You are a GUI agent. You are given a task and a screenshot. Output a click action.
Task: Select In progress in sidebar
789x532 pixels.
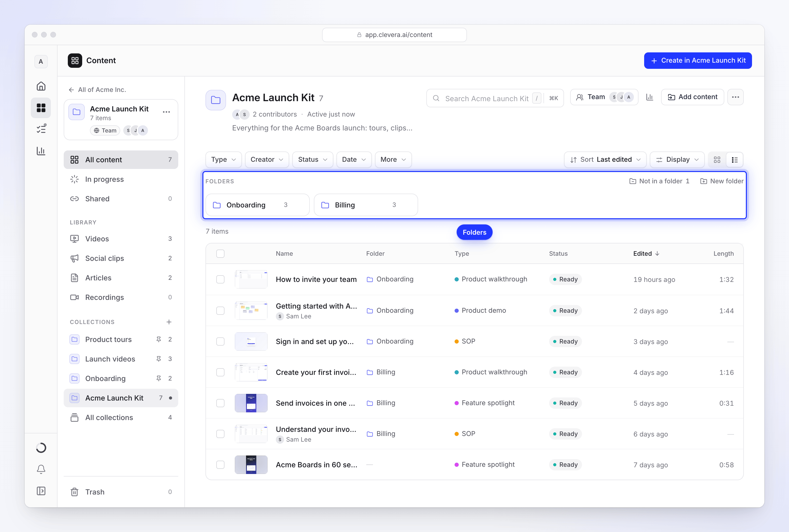pyautogui.click(x=121, y=179)
